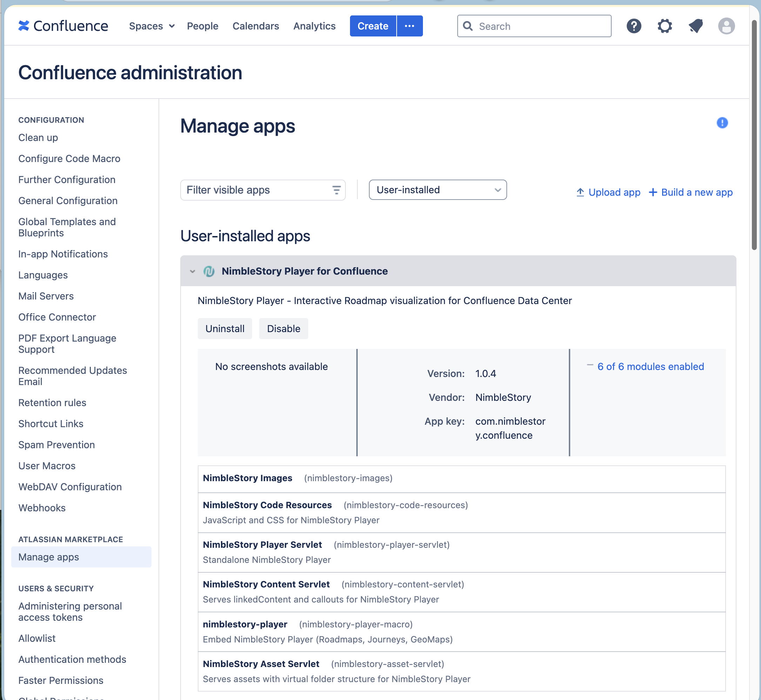Click the upload icon next to Upload app

click(580, 192)
